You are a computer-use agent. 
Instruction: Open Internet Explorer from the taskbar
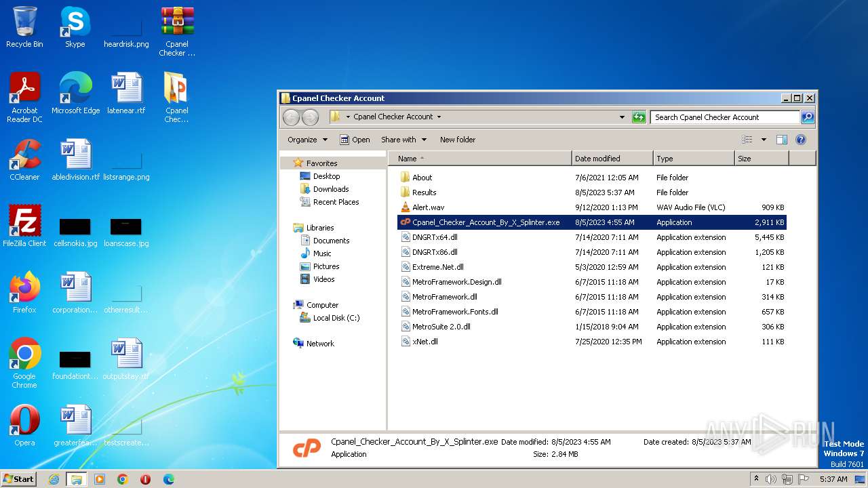[54, 479]
